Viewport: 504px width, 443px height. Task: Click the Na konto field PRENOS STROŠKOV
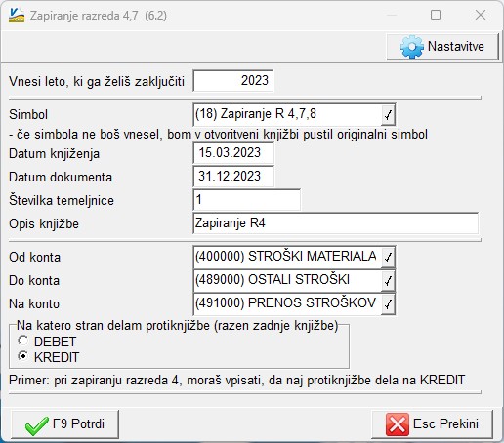click(x=287, y=303)
